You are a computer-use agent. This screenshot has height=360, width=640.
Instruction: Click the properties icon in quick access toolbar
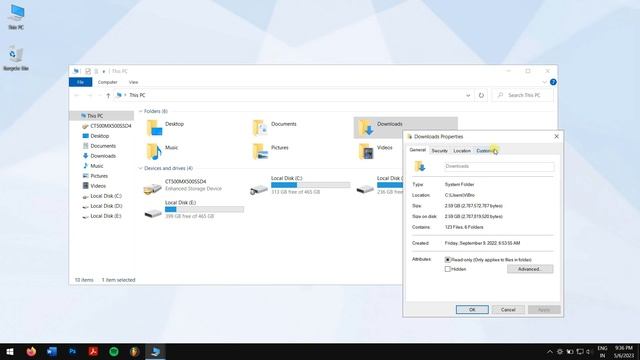(87, 71)
